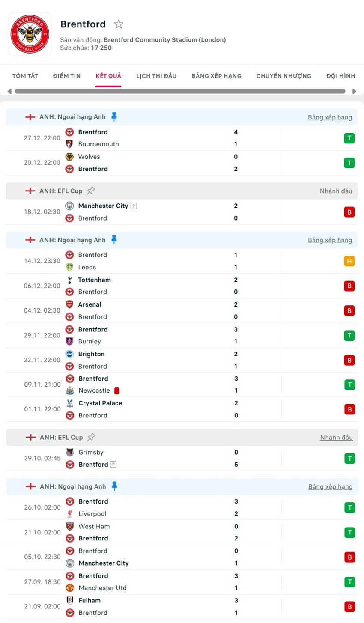Click the England flag icon beside Ngoại hạng Anh
The width and height of the screenshot is (364, 623).
[x=30, y=116]
